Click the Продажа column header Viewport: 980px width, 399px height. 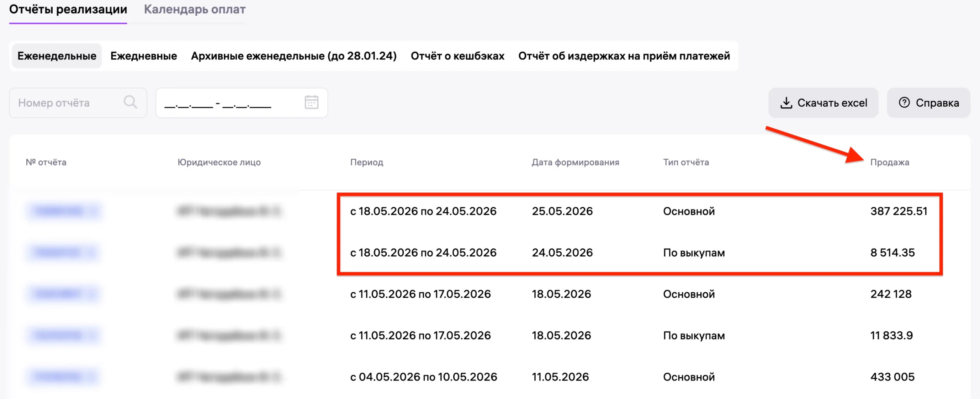click(889, 162)
